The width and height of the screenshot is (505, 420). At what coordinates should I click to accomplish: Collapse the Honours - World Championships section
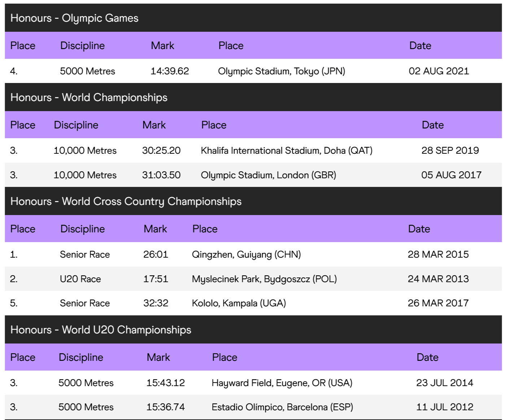click(x=253, y=97)
